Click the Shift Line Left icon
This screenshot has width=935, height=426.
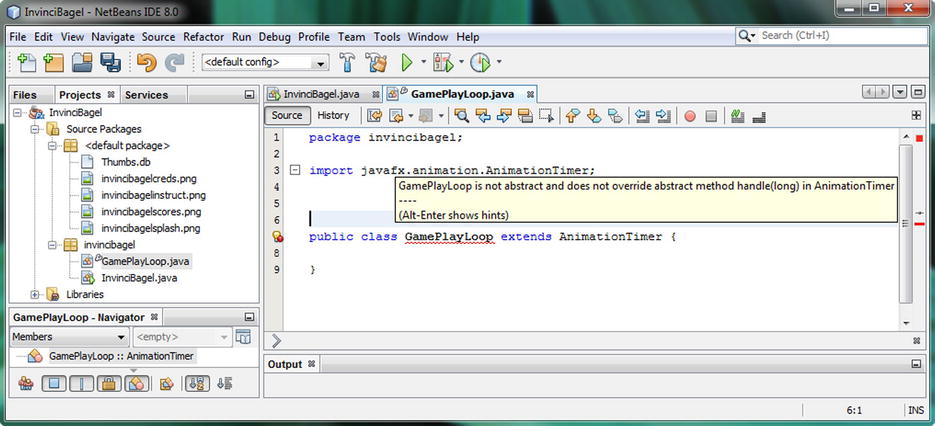(642, 116)
